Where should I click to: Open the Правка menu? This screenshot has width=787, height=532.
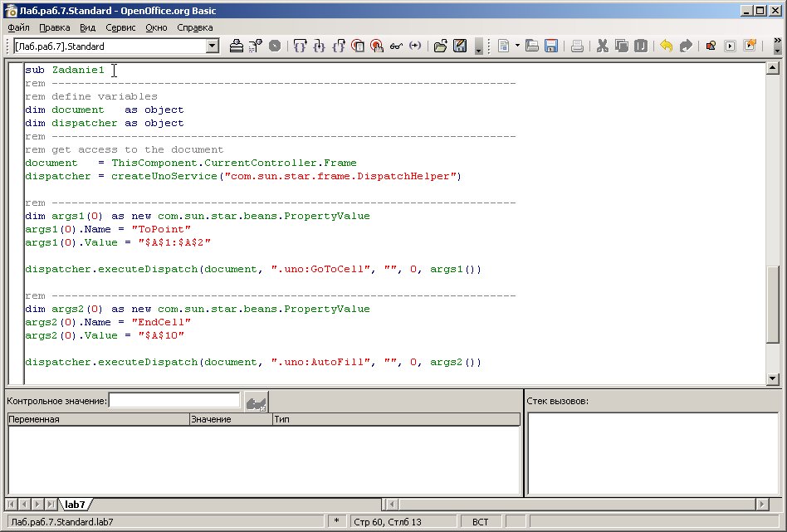[55, 27]
